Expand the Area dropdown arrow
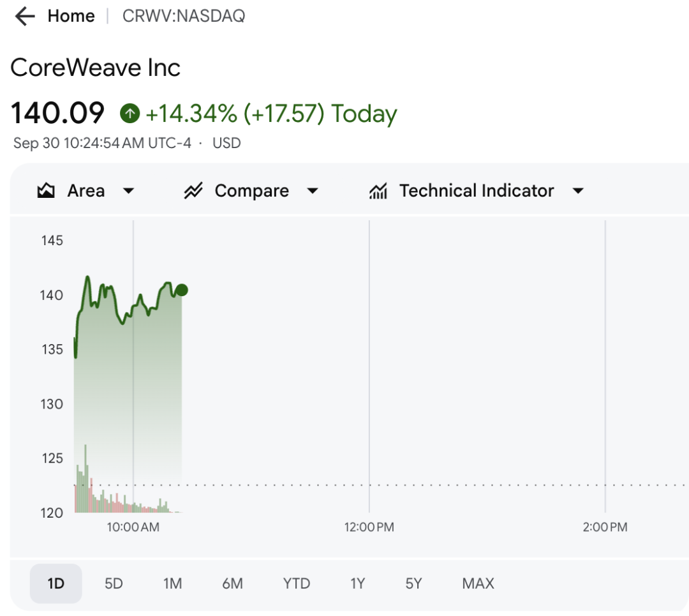689x616 pixels. (128, 191)
